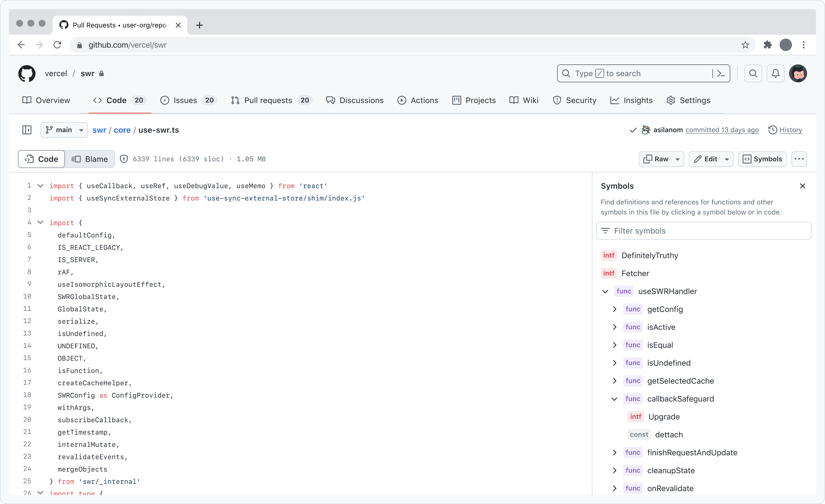Collapse the callbackSafeguard symbol
The image size is (825, 504).
click(x=614, y=399)
